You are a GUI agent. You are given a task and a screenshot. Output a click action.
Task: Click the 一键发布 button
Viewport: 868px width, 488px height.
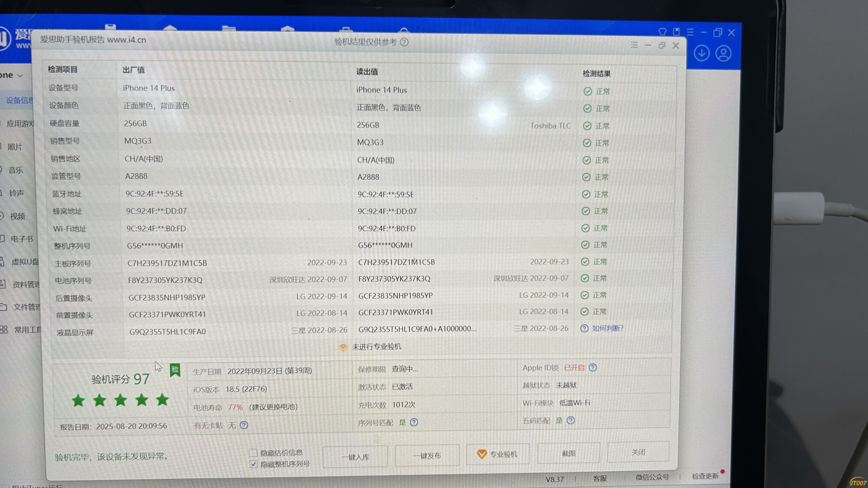pyautogui.click(x=427, y=455)
